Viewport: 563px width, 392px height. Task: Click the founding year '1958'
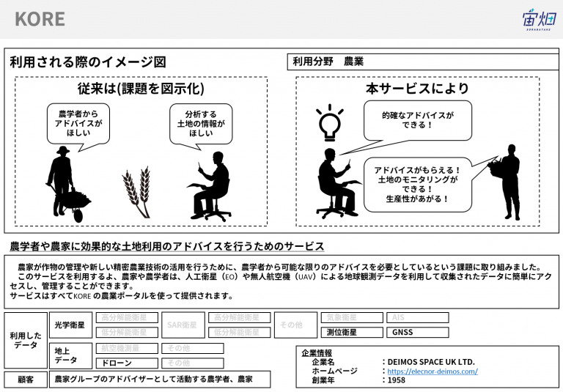pyautogui.click(x=397, y=380)
